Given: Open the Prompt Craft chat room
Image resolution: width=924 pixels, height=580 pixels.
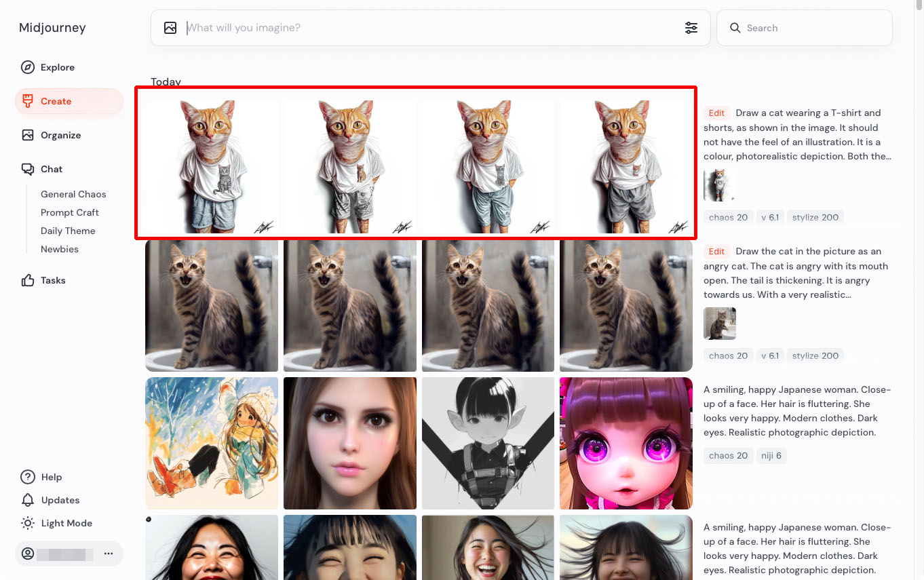Looking at the screenshot, I should coord(70,212).
